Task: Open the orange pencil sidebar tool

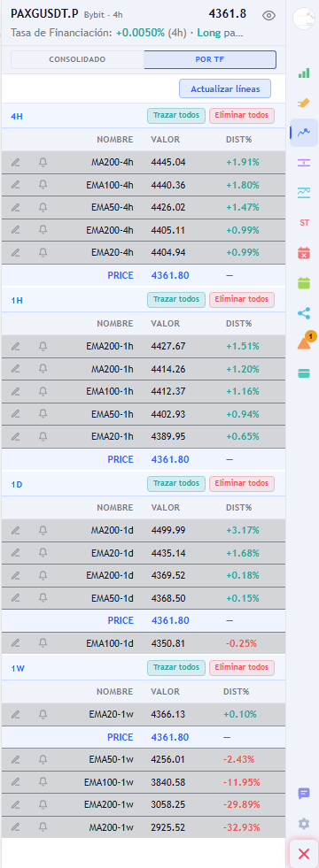Action: [x=304, y=103]
